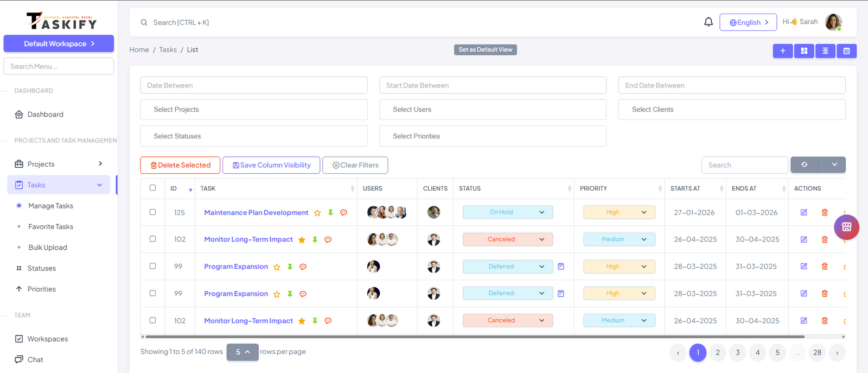Delete task with ID 125 via trash icon
The width and height of the screenshot is (868, 373).
tap(825, 212)
